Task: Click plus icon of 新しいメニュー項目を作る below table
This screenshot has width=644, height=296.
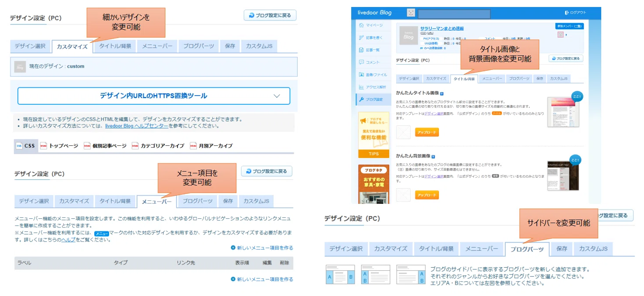Action: [x=233, y=279]
